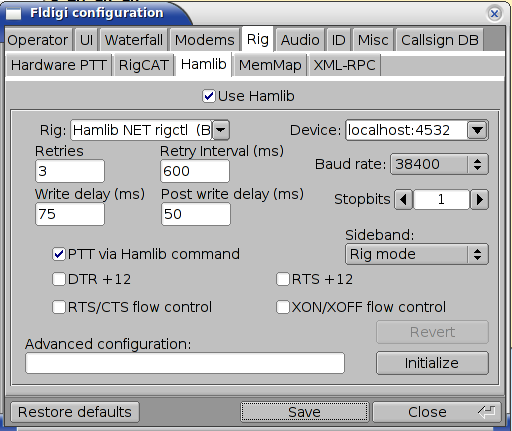Enable XON/XOFF flow control
Viewport: 512px width, 431px height.
point(283,307)
